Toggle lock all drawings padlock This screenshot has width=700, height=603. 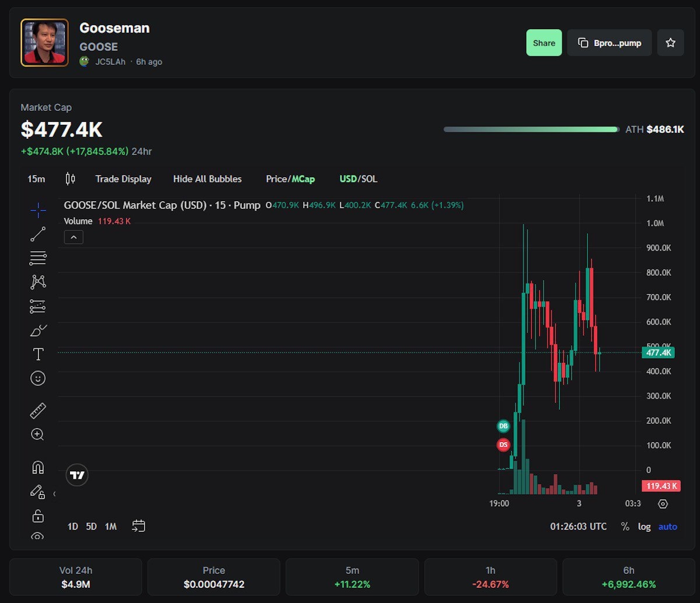[38, 516]
